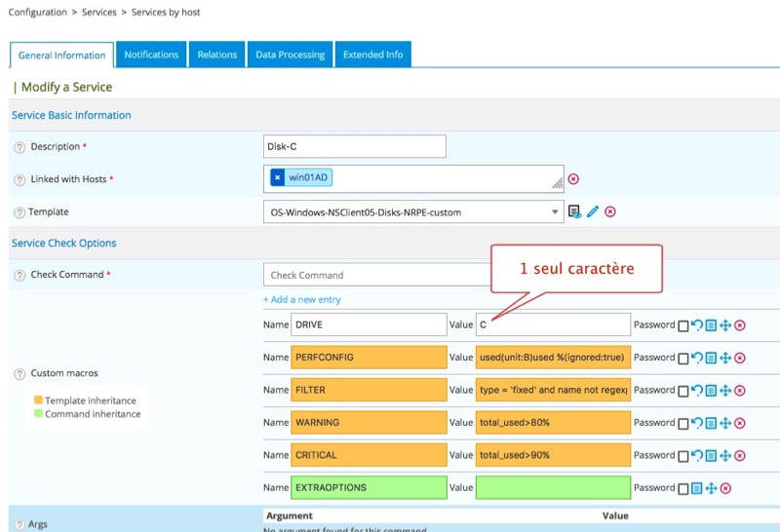Tick the Password checkbox for CRITICAL macro
Viewport: 780px width, 532px height.
[x=682, y=455]
